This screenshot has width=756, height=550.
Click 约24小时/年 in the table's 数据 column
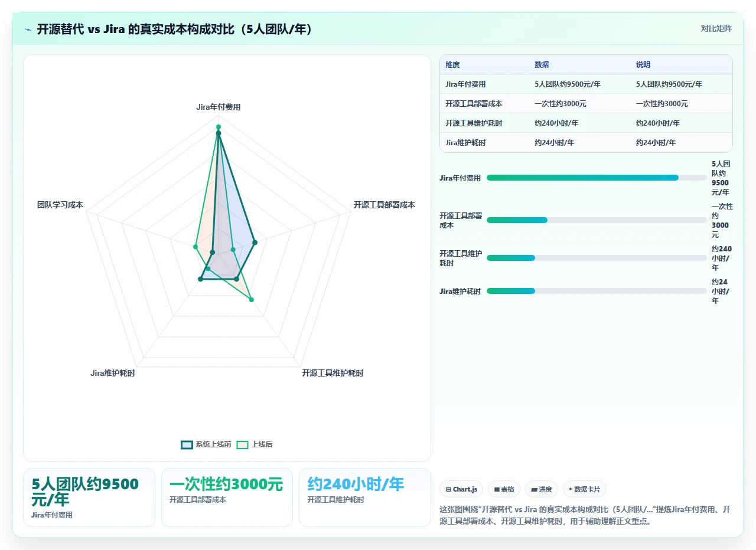pos(555,143)
